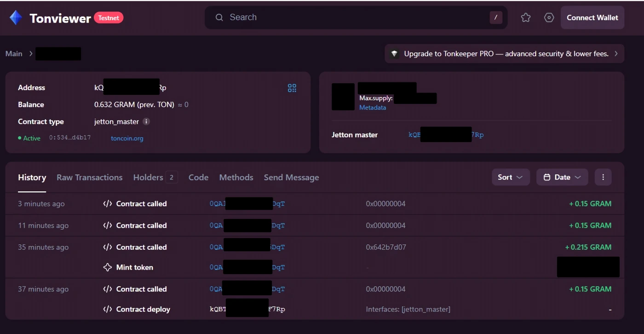Viewport: 644px width, 334px height.
Task: Open the Code tab
Action: [x=198, y=177]
